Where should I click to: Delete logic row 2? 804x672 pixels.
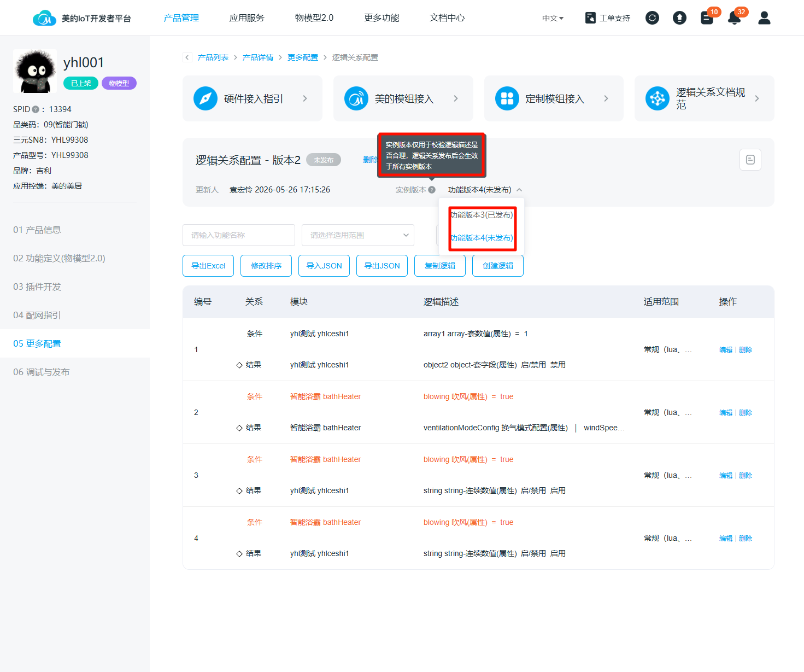click(x=746, y=413)
